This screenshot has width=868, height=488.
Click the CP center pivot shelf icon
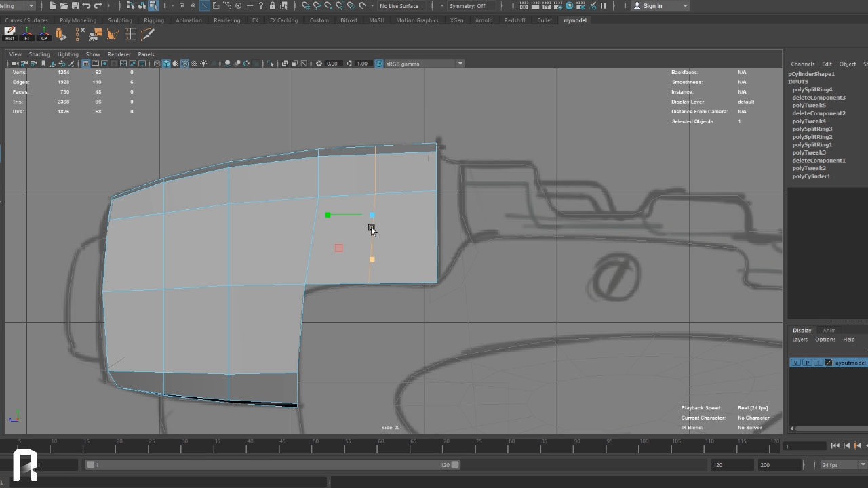(44, 34)
